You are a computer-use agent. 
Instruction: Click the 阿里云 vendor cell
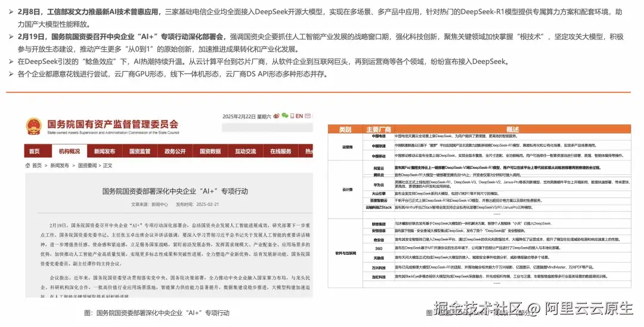[379, 168]
